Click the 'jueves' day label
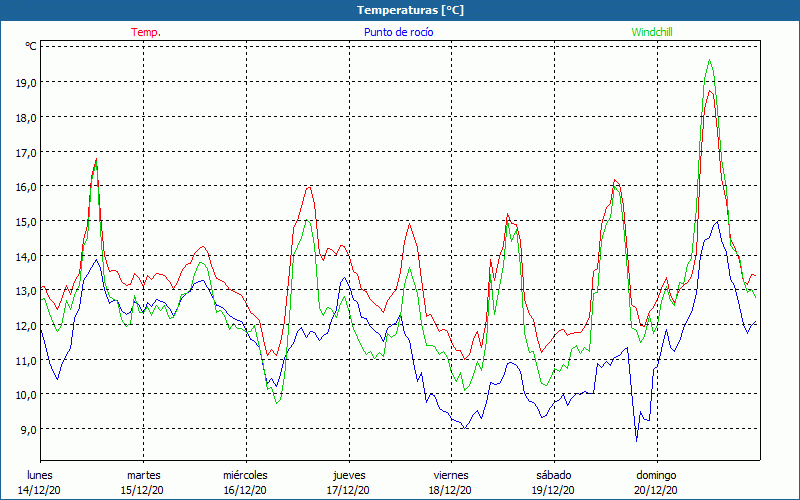The height and width of the screenshot is (500, 800). click(x=349, y=475)
